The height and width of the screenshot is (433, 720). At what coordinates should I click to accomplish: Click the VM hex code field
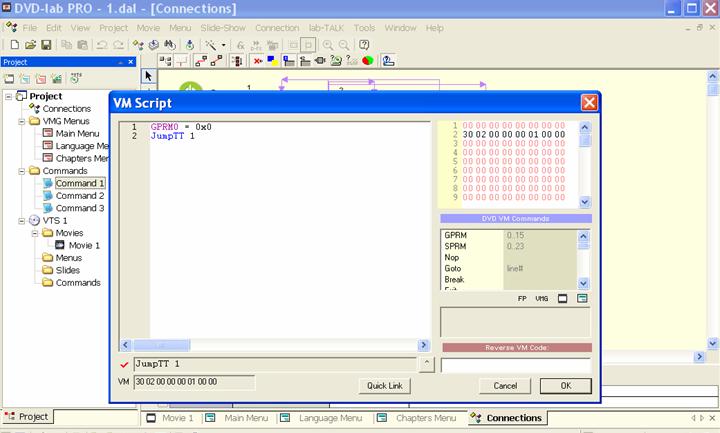pos(194,382)
